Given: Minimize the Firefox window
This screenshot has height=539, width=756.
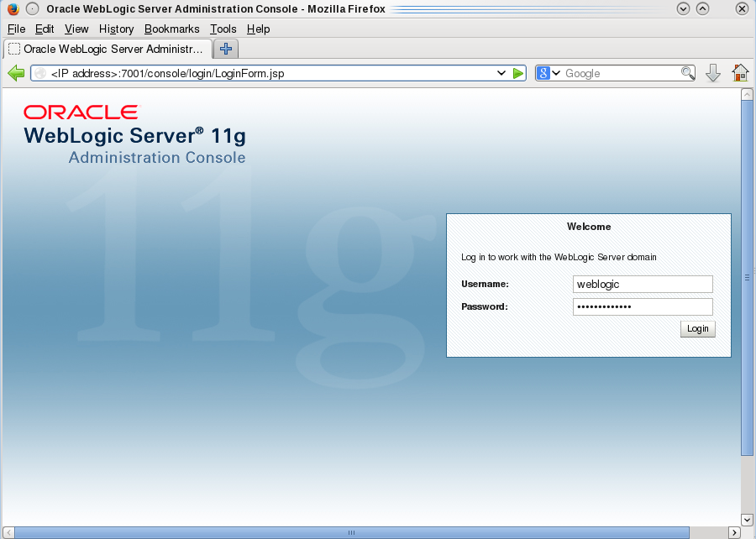Looking at the screenshot, I should pyautogui.click(x=683, y=8).
